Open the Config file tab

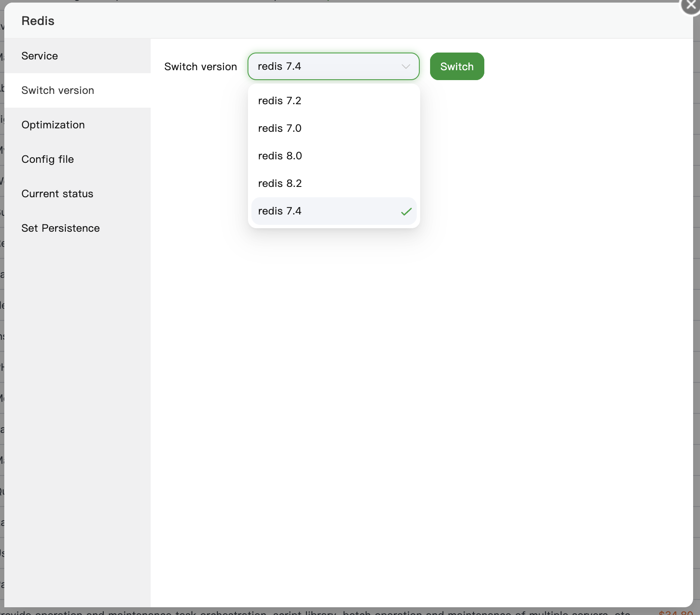pyautogui.click(x=77, y=159)
